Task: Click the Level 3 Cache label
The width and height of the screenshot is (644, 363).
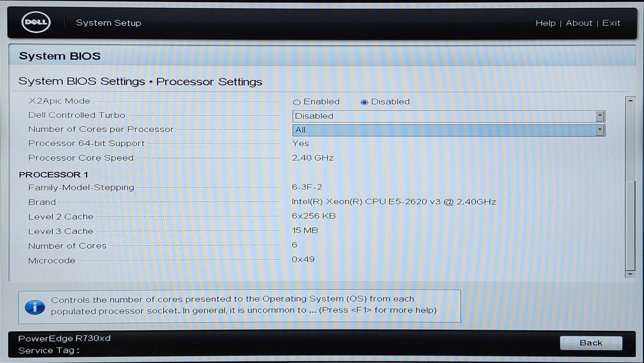Action: (61, 231)
